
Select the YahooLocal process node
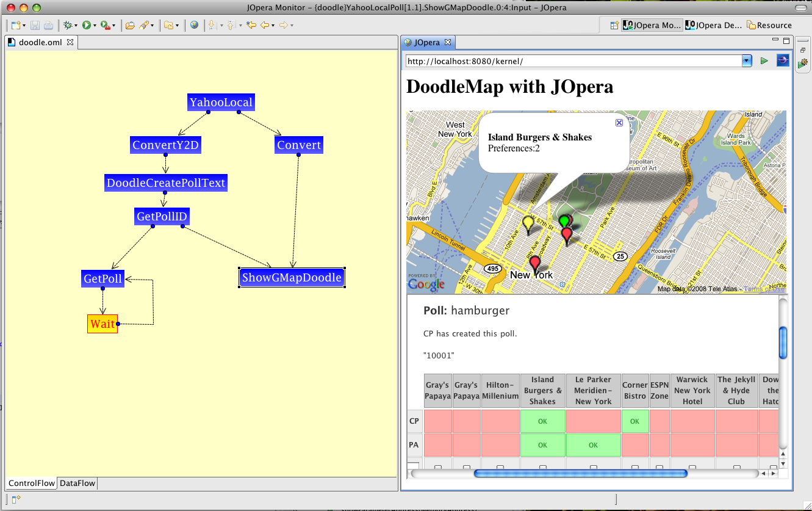click(x=221, y=103)
